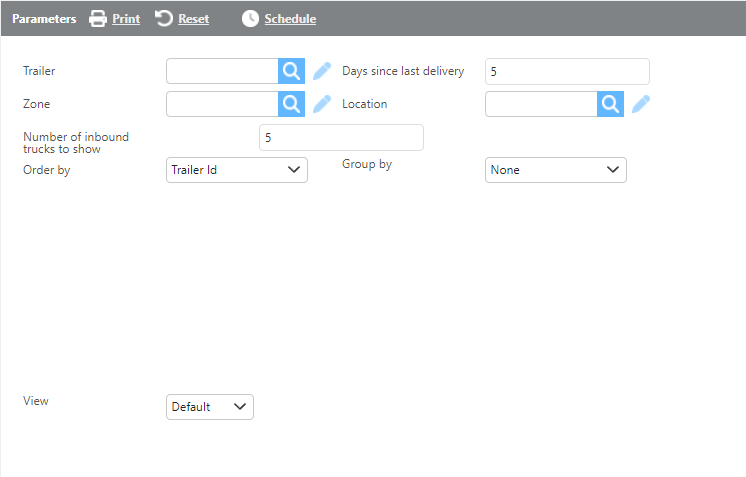Image resolution: width=746 pixels, height=477 pixels.
Task: Click the Trailer search magnifier icon
Action: click(290, 71)
